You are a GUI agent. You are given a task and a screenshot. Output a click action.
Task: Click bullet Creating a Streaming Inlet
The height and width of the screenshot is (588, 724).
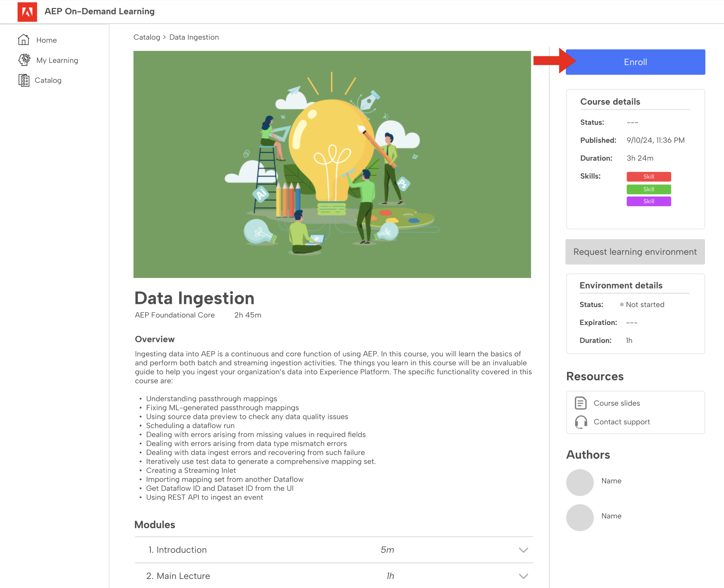pos(191,471)
